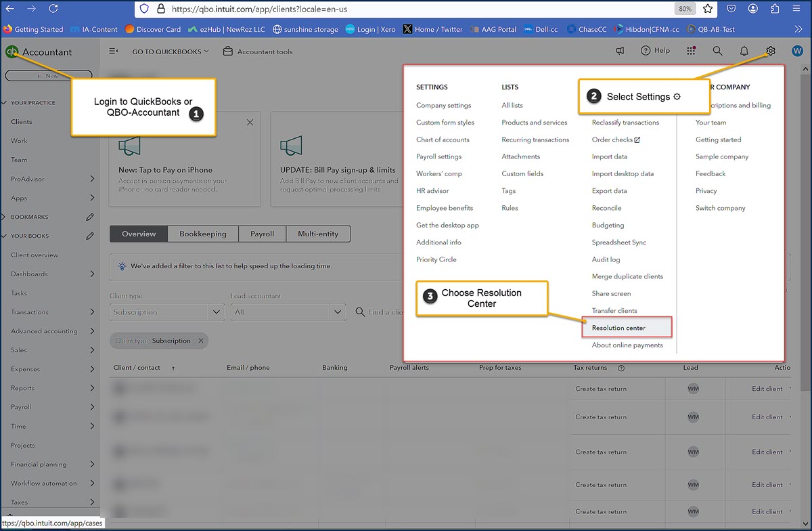Open notifications bell icon
Screen dimensions: 812x531
(x=744, y=51)
